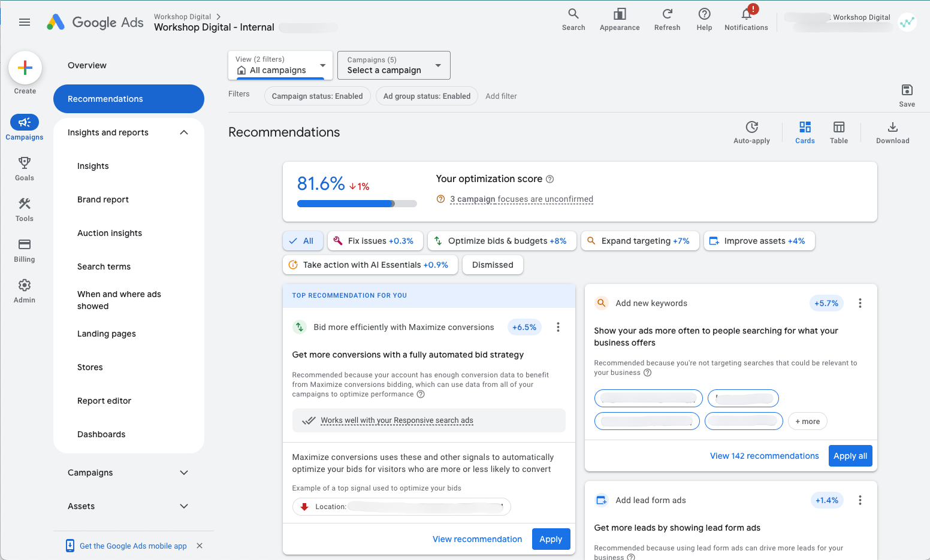Click the Create plus button
The height and width of the screenshot is (560, 930).
25,68
